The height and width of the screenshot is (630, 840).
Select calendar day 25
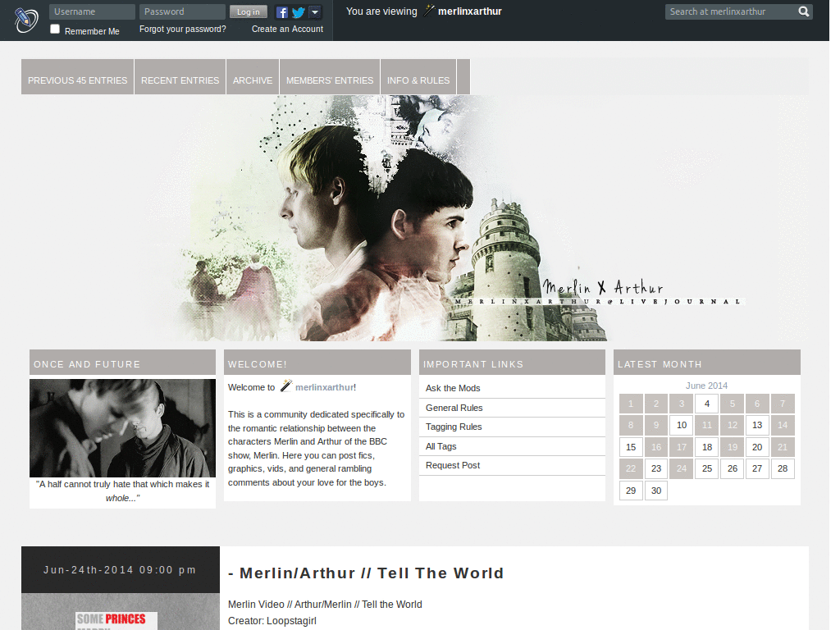pos(706,468)
